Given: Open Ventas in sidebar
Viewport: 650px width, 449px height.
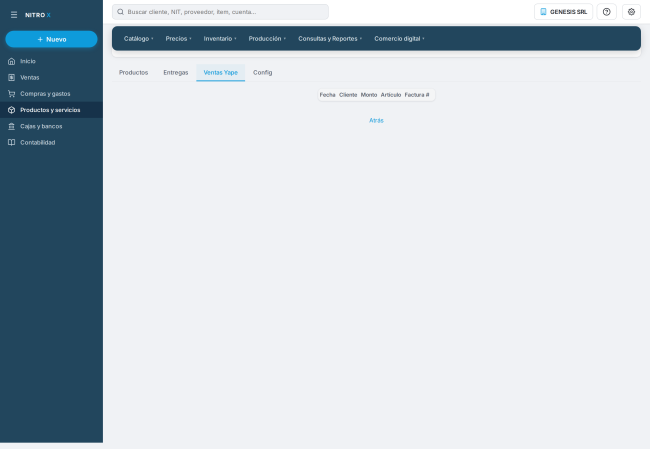Looking at the screenshot, I should click(51, 78).
